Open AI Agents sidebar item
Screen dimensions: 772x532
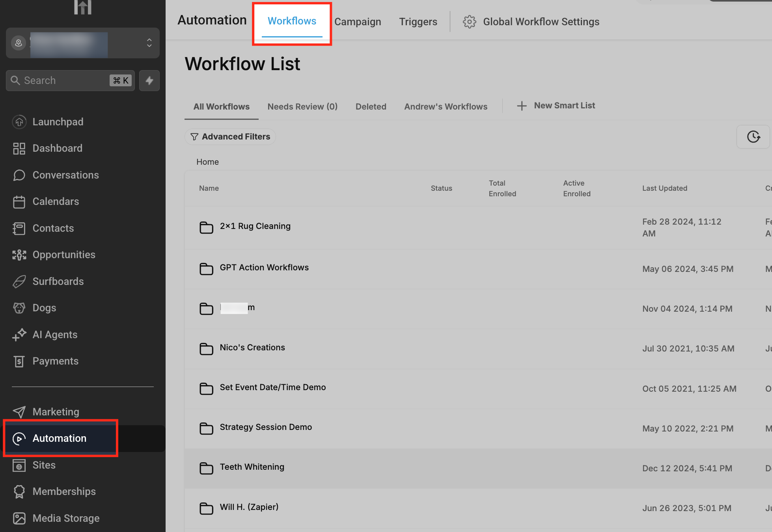point(55,335)
